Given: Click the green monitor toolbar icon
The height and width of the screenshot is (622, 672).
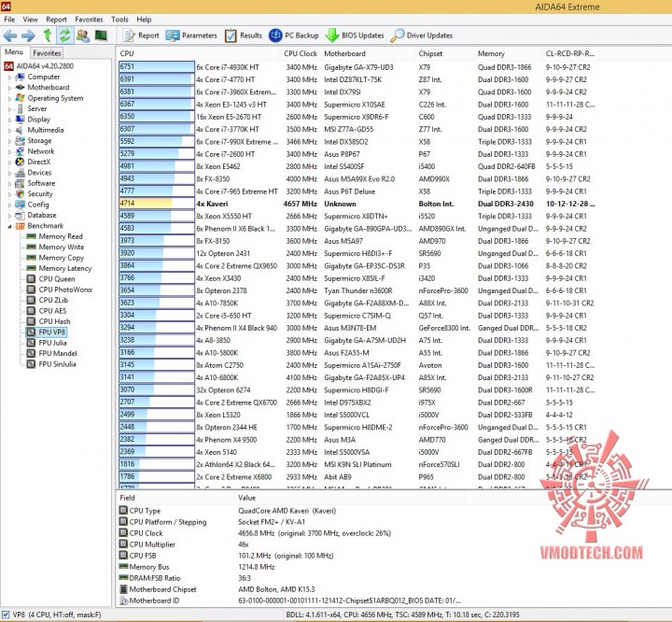Looking at the screenshot, I should pos(101,35).
